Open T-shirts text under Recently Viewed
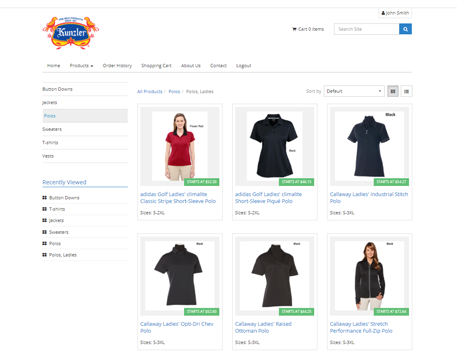The image size is (457, 360). click(x=57, y=209)
